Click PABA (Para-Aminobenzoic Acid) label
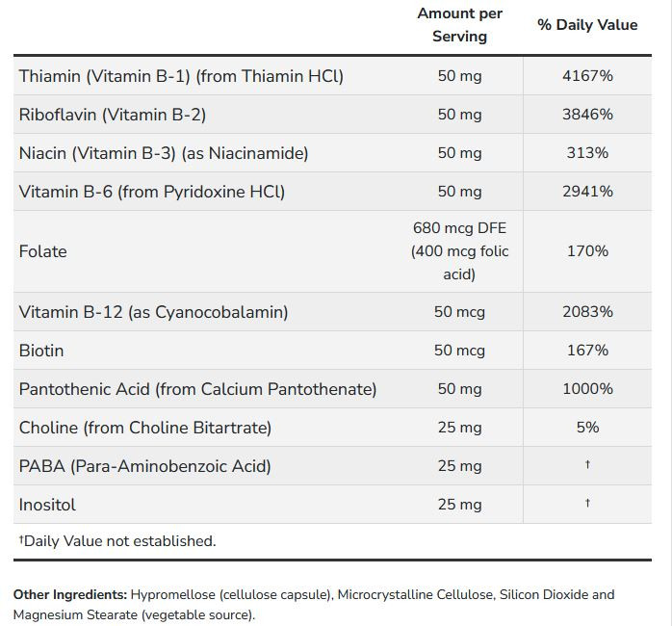This screenshot has height=626, width=672. pyautogui.click(x=144, y=466)
